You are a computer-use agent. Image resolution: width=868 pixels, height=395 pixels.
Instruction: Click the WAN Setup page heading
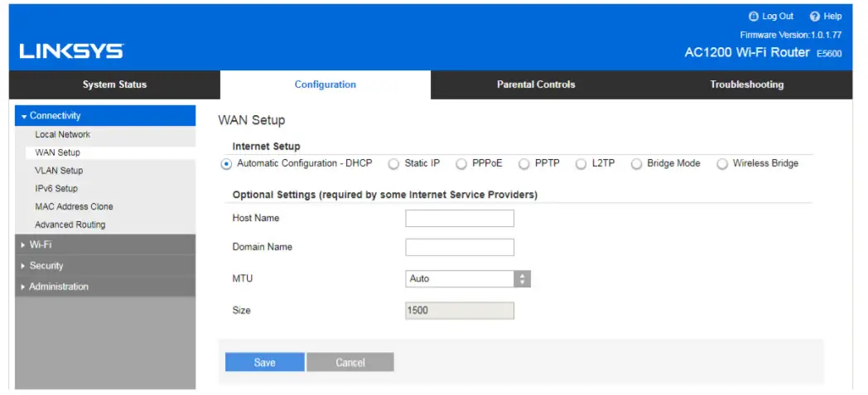(251, 120)
